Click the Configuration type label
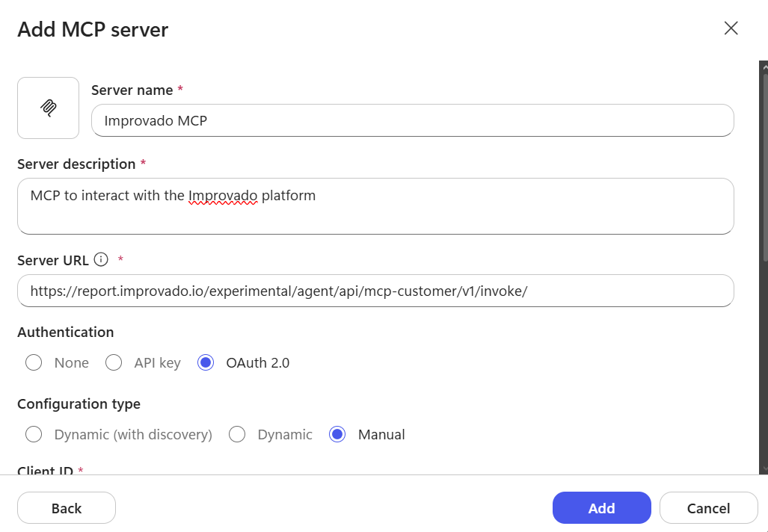The image size is (768, 532). coord(79,403)
